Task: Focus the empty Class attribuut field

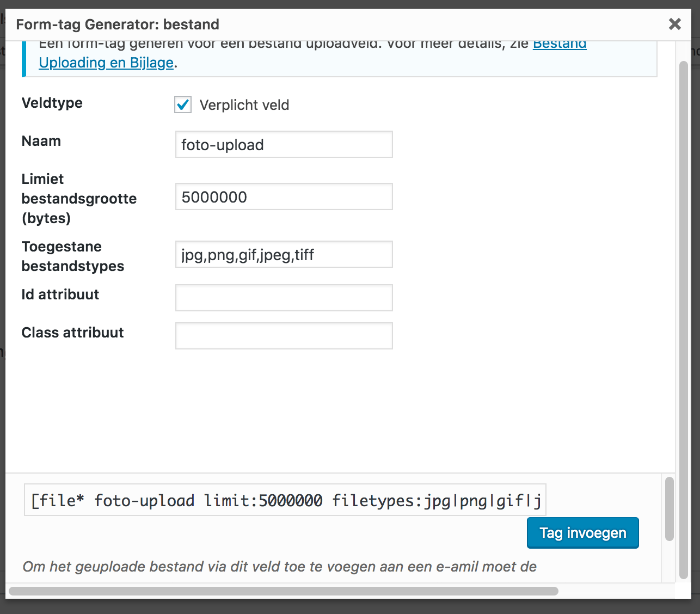Action: pos(284,336)
